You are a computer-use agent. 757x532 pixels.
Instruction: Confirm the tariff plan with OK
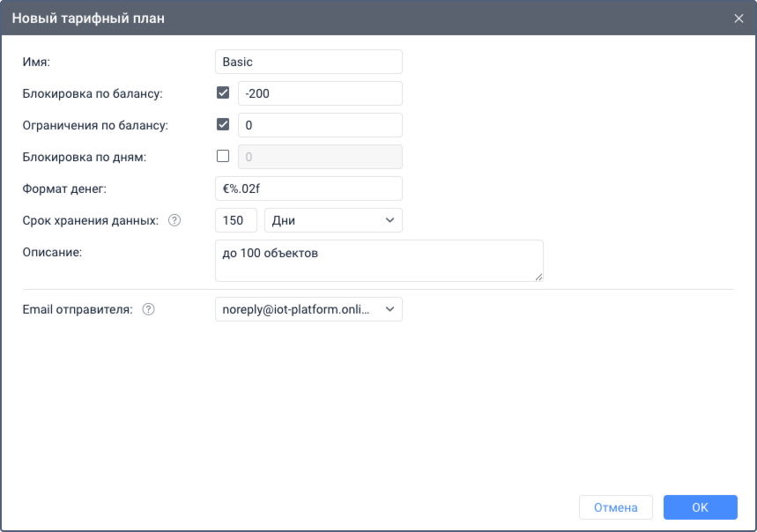[x=700, y=507]
